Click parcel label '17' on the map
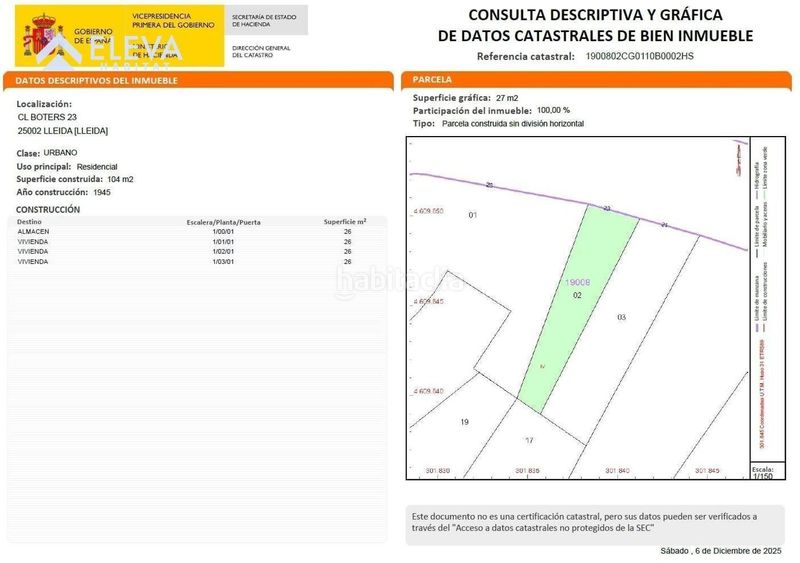 (529, 440)
